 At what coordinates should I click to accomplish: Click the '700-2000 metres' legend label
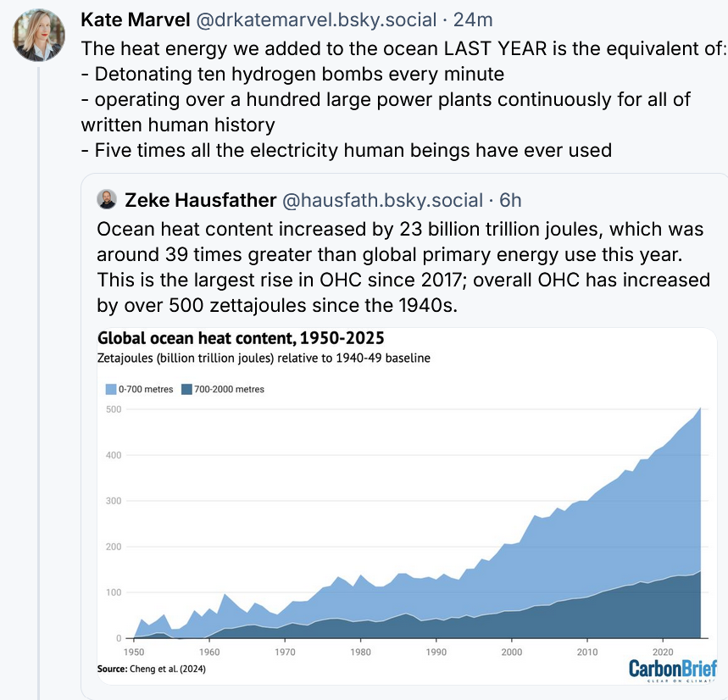click(229, 390)
